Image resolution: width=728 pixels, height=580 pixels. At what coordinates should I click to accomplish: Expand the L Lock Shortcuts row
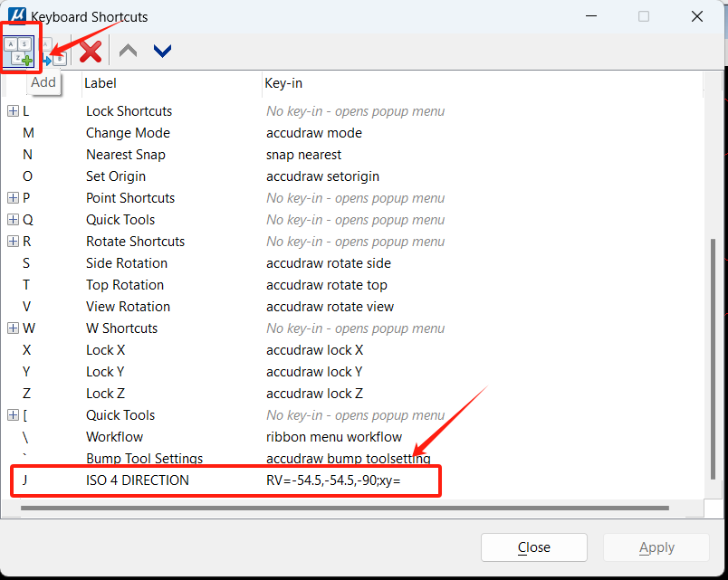tap(13, 111)
